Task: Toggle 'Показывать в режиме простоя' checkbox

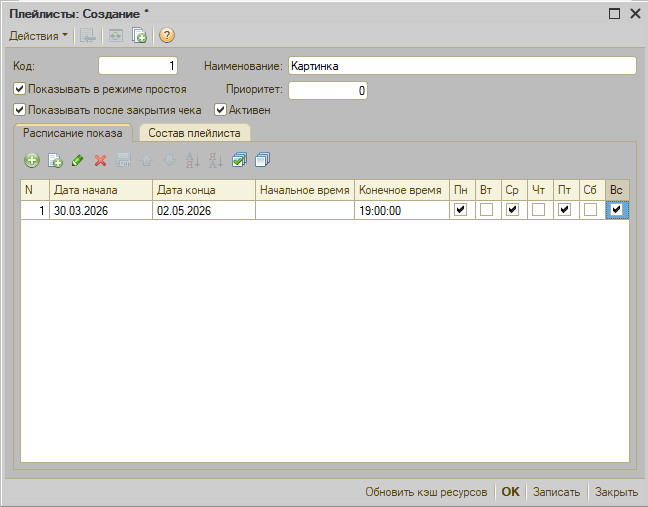Action: [x=20, y=89]
